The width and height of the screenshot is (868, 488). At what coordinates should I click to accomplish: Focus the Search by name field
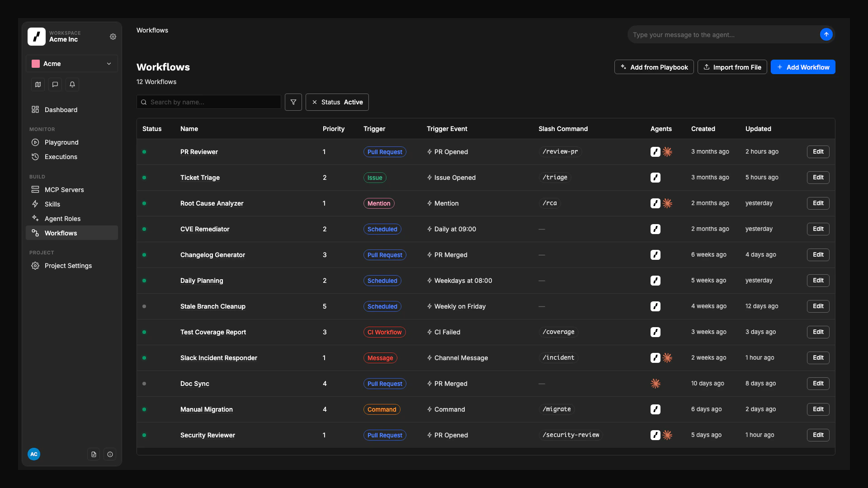(x=209, y=102)
